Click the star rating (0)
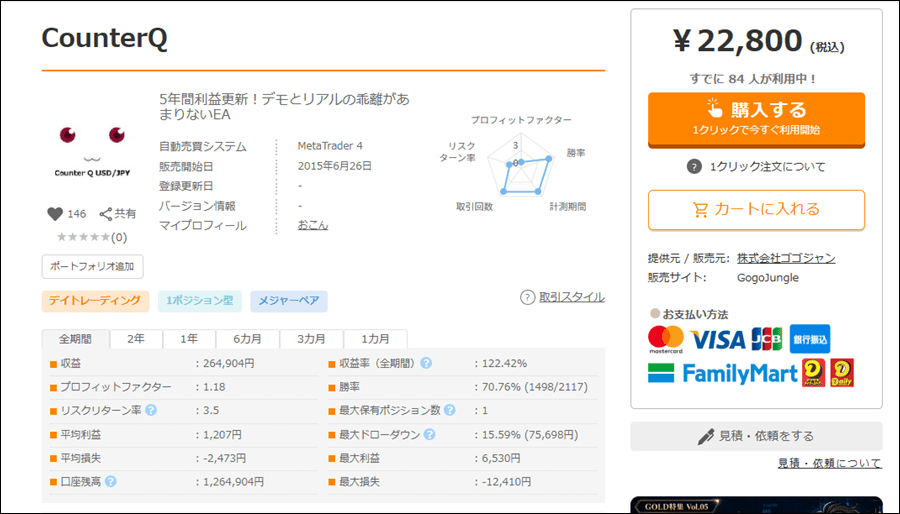This screenshot has height=514, width=900. [x=92, y=237]
